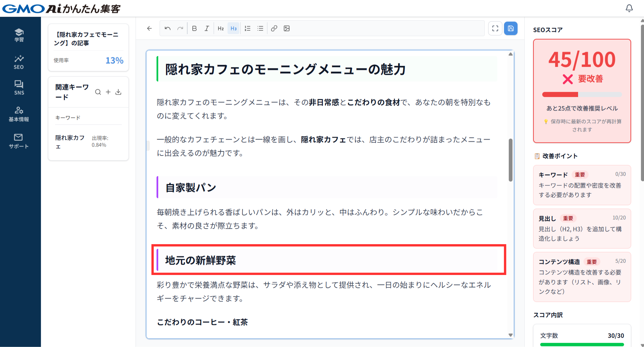Open notifications bell
The image size is (644, 347).
(629, 8)
